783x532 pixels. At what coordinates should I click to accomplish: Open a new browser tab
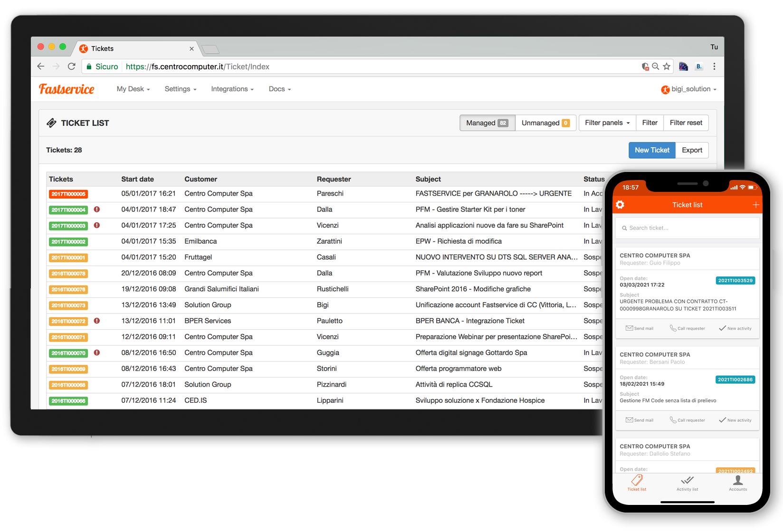click(x=210, y=49)
